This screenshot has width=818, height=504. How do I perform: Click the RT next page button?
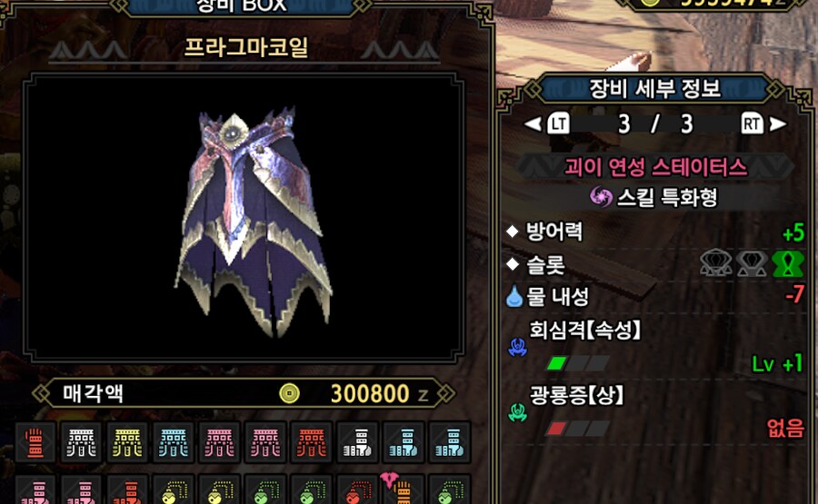pos(752,124)
